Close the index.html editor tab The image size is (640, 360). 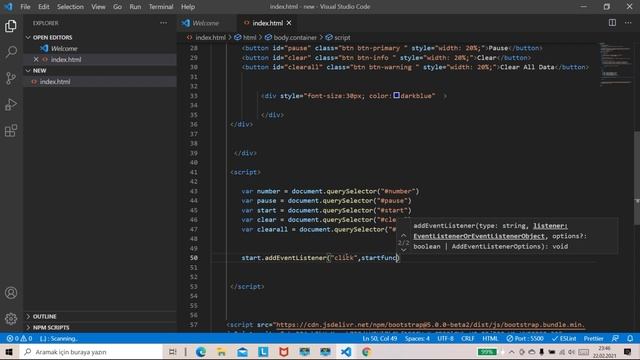289,23
